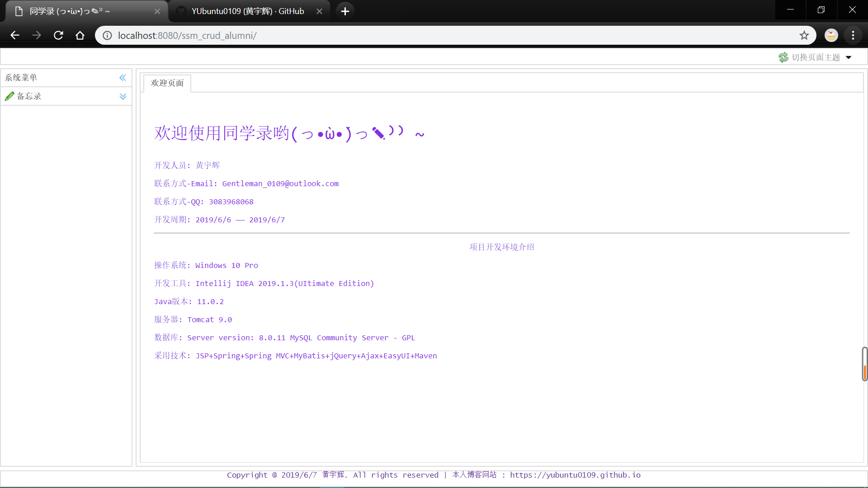Image resolution: width=868 pixels, height=488 pixels.
Task: Click the browser forward arrow
Action: click(x=37, y=35)
